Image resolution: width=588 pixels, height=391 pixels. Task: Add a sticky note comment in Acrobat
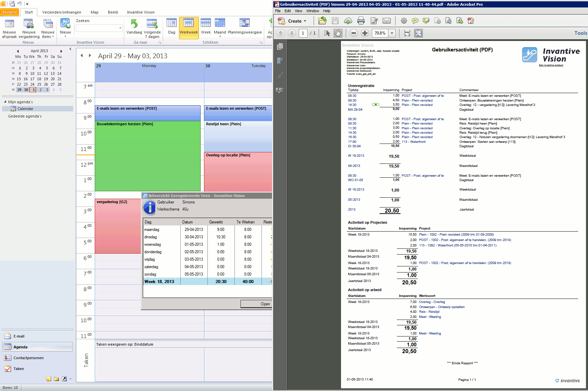pos(415,21)
